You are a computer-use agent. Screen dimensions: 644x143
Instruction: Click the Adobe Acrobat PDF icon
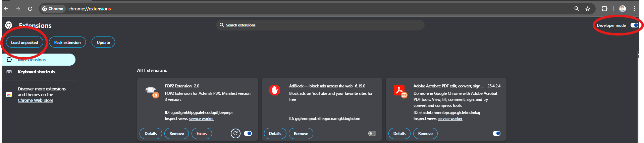[400, 91]
